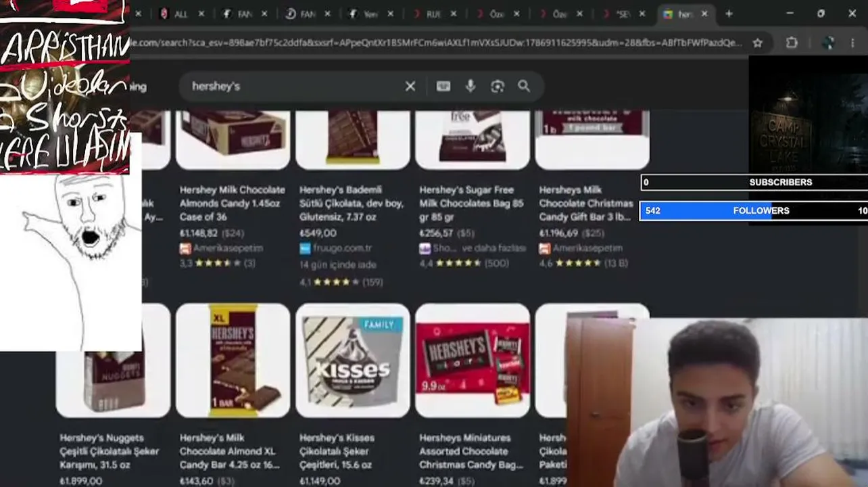Open Hershey's Sugar Free Milk Chocolates image
Viewport: 868px width, 487px height.
tap(473, 139)
